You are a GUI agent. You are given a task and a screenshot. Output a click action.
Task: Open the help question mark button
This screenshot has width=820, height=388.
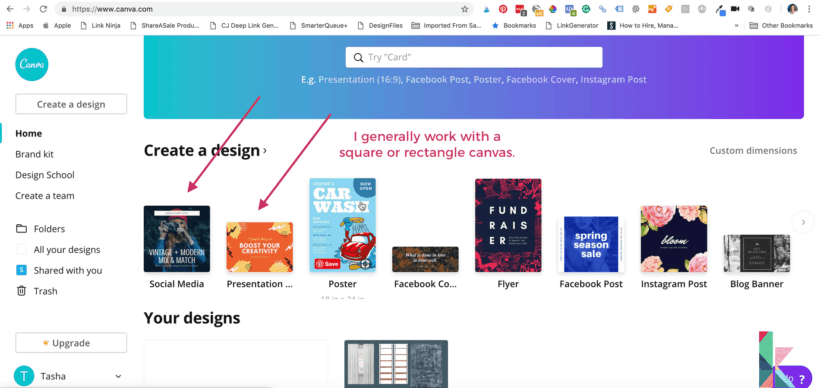coord(802,379)
